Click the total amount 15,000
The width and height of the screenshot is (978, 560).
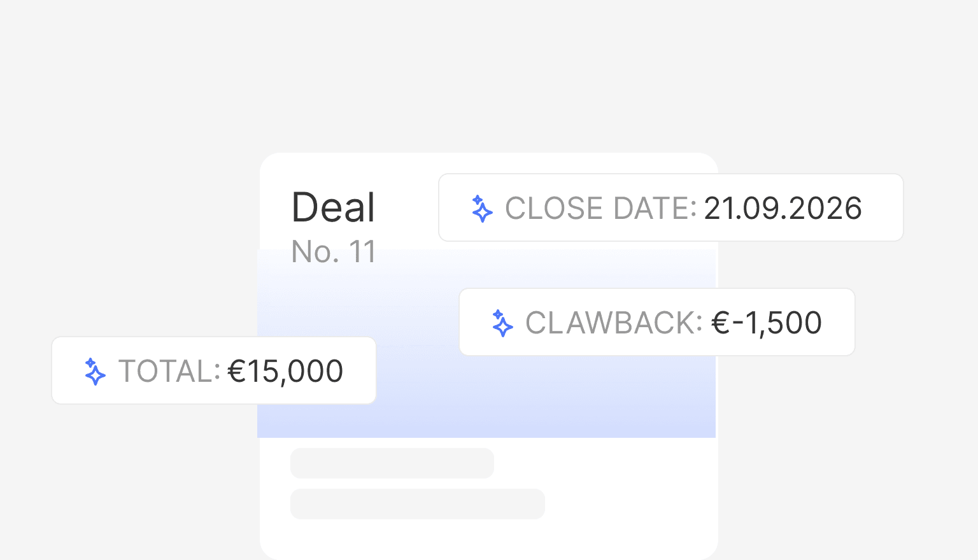tap(295, 372)
